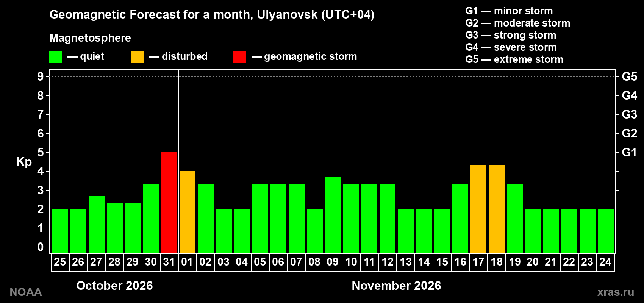
Task: Open the xras.ru site label
Action: (616, 292)
